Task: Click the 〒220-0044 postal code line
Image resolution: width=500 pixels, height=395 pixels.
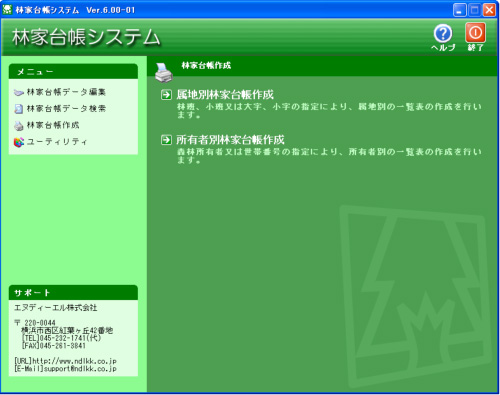Action: click(35, 323)
